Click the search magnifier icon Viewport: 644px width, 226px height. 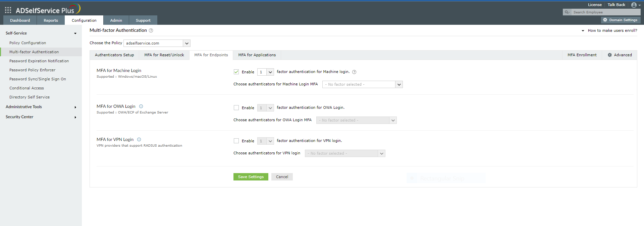pos(567,12)
